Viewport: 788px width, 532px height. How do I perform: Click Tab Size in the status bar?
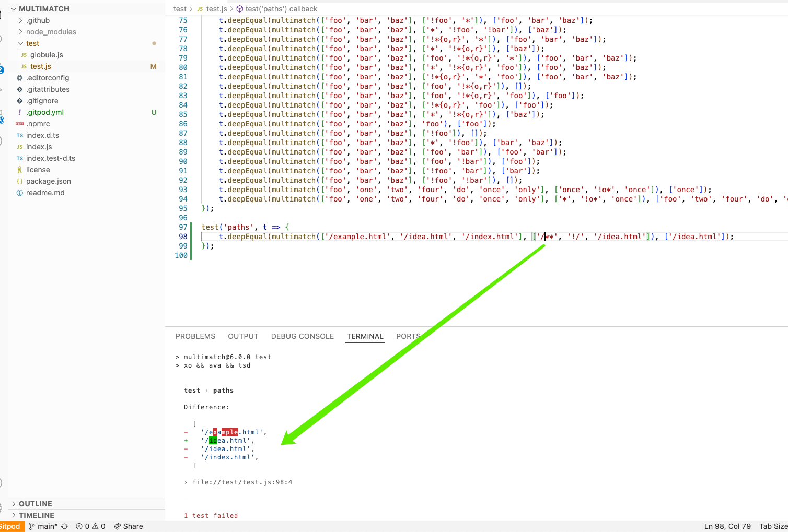[773, 526]
